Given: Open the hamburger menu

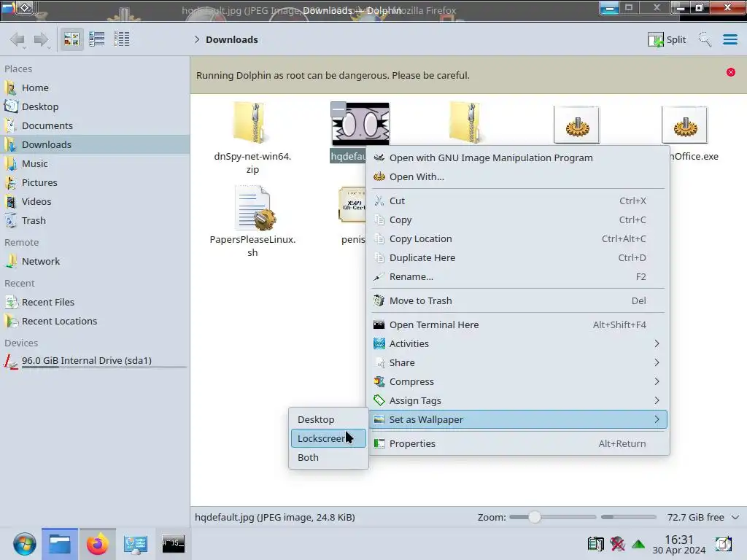Looking at the screenshot, I should click(729, 39).
